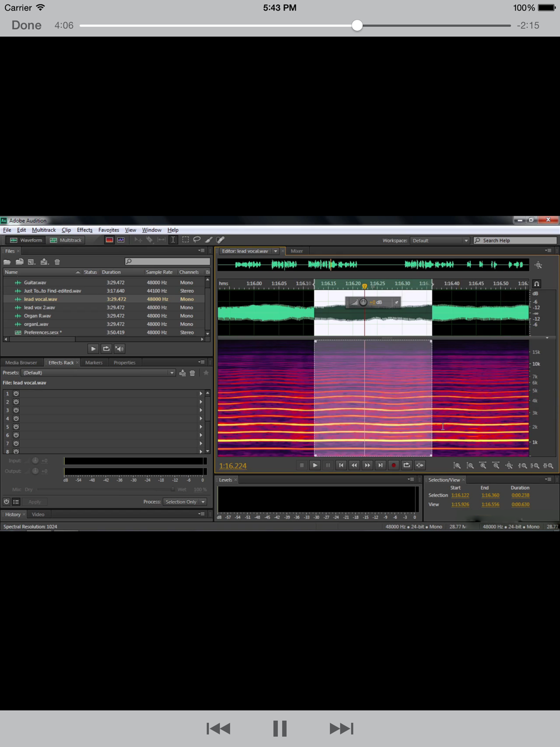Screen dimensions: 560x747
Task: Select the Lasso Selection tool
Action: [197, 240]
